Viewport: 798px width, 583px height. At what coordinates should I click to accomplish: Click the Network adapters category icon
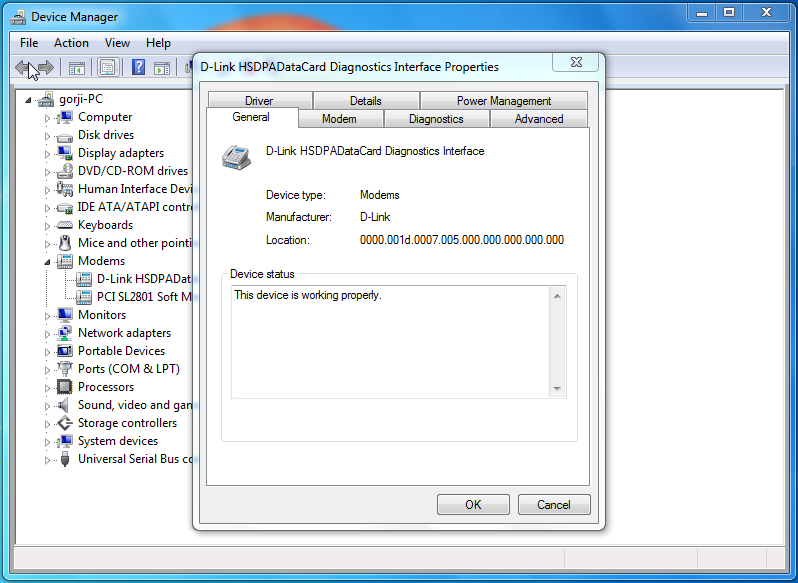pos(65,333)
